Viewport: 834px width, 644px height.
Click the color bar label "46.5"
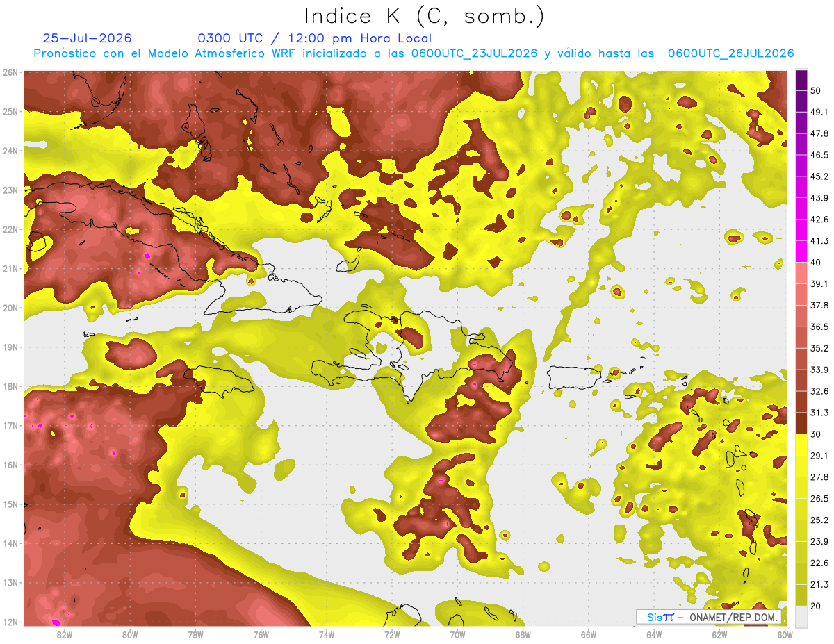point(819,155)
